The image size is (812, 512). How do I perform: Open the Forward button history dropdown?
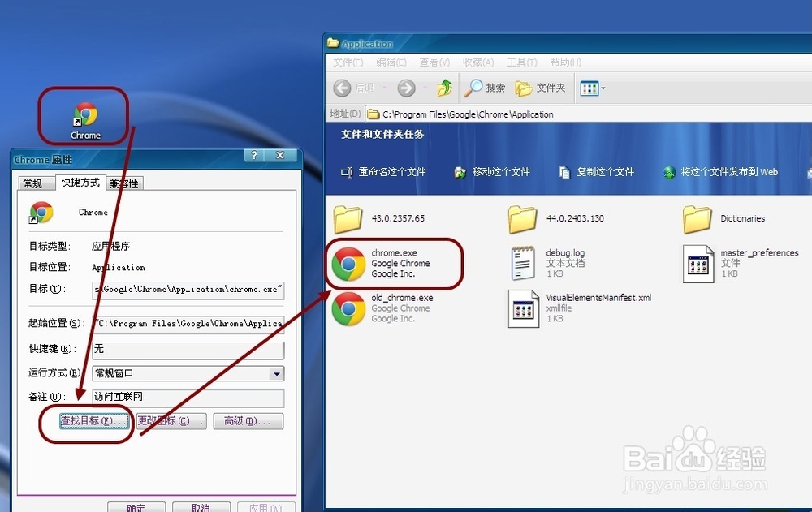[425, 88]
